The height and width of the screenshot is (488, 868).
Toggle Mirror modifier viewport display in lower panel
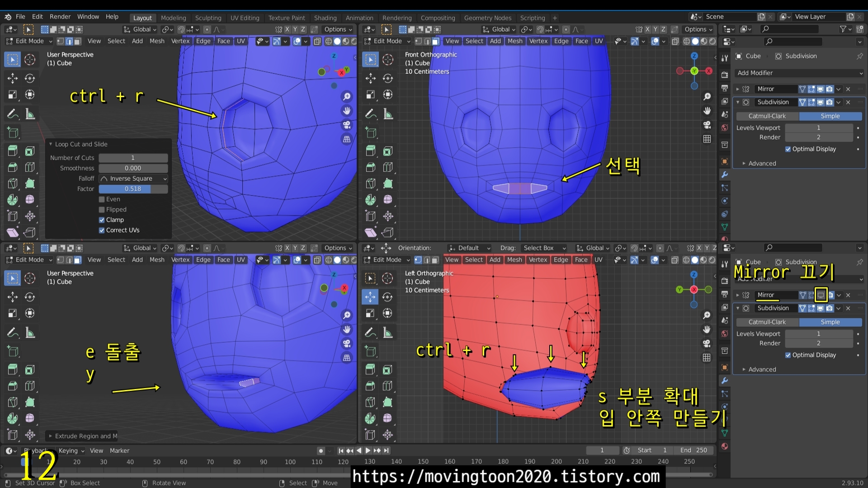[x=821, y=295]
